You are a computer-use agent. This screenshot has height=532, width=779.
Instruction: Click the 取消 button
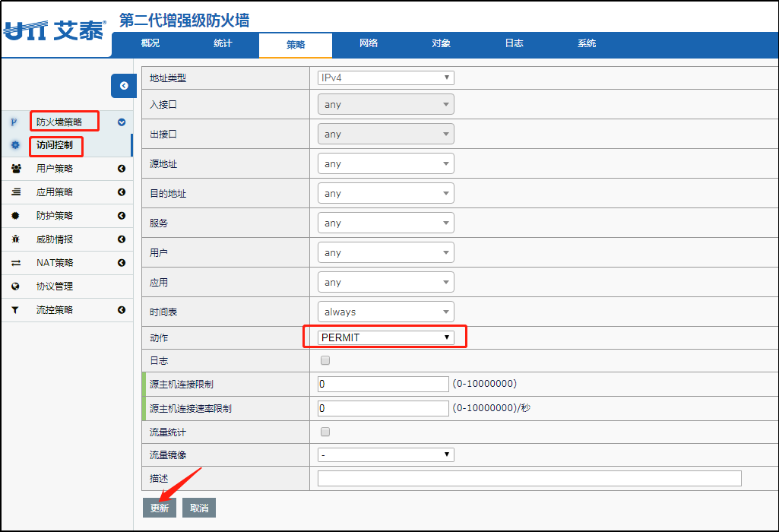199,508
